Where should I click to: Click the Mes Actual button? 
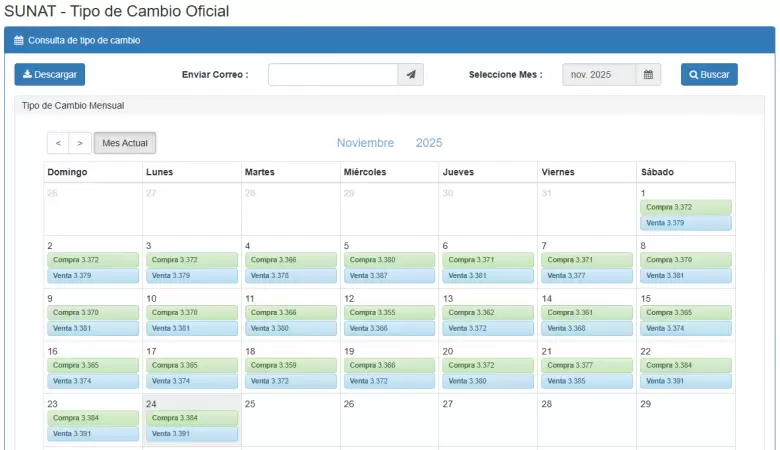125,144
